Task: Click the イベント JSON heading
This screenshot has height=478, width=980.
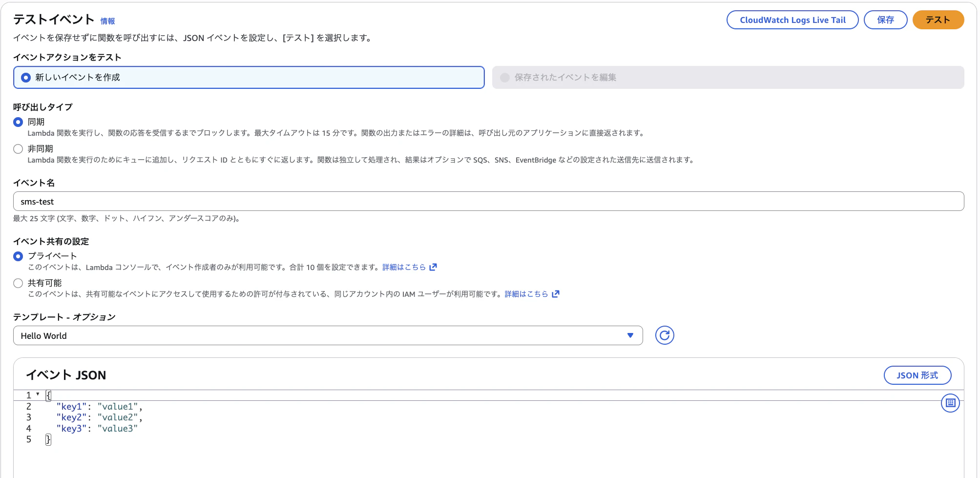Action: point(66,375)
